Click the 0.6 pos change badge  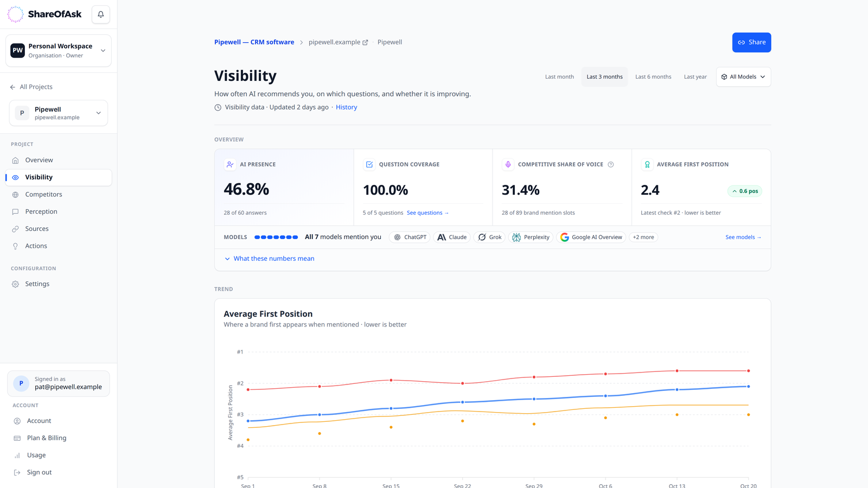[744, 191]
